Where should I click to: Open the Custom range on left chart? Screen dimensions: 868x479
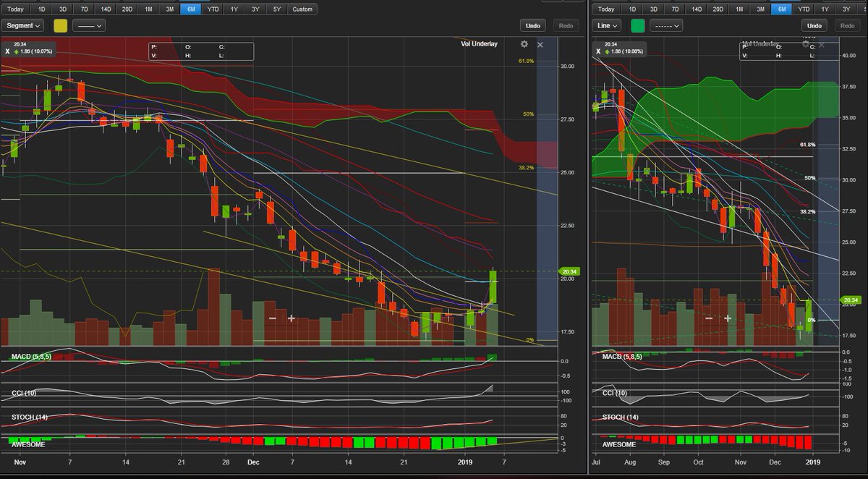302,9
